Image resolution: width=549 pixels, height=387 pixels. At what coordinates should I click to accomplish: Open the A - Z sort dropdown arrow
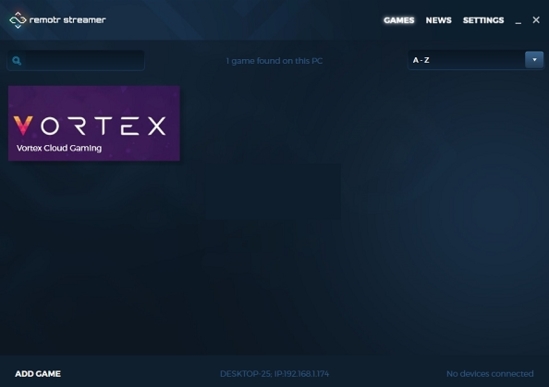click(534, 60)
